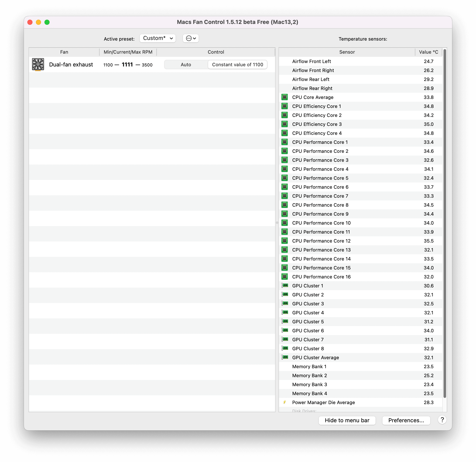This screenshot has height=462, width=476.
Task: Open the help question mark button
Action: [x=442, y=420]
